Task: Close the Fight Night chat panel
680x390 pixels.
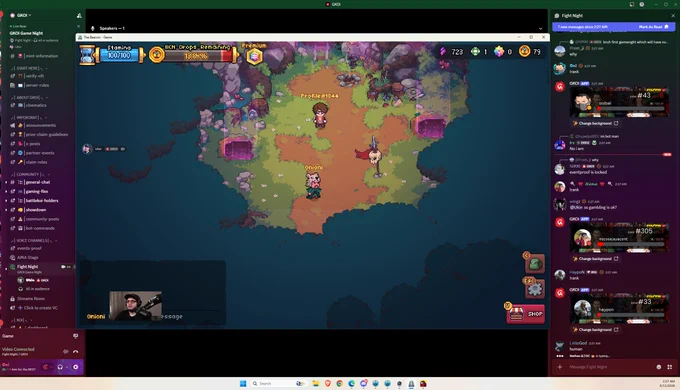Action: point(673,16)
